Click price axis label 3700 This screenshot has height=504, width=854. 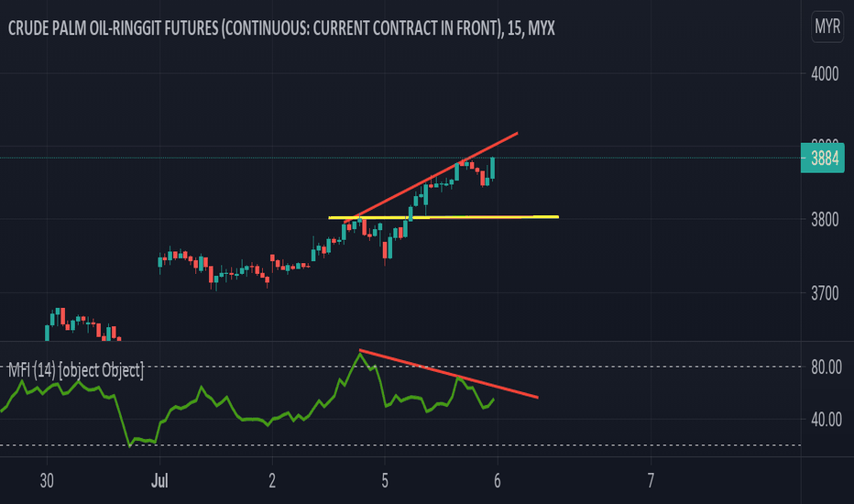pyautogui.click(x=825, y=293)
